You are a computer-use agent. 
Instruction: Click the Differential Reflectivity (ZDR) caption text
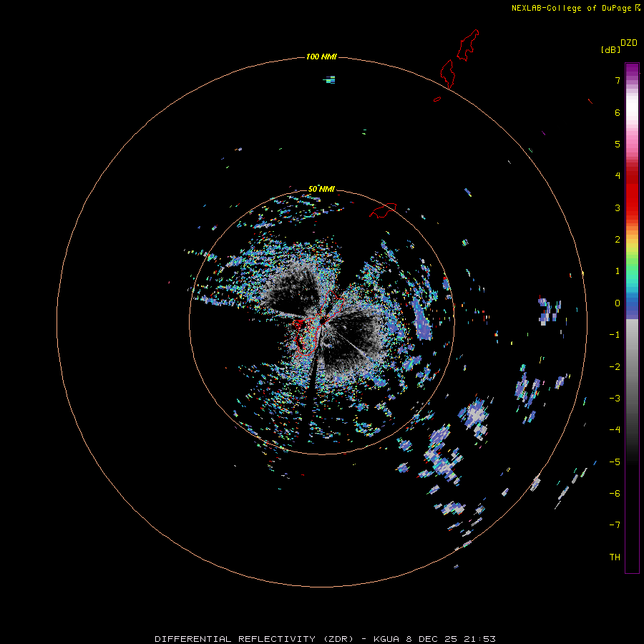[x=254, y=639]
